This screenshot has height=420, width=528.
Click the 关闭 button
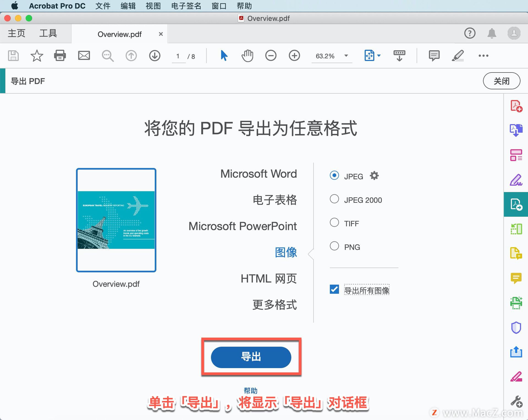coord(501,81)
